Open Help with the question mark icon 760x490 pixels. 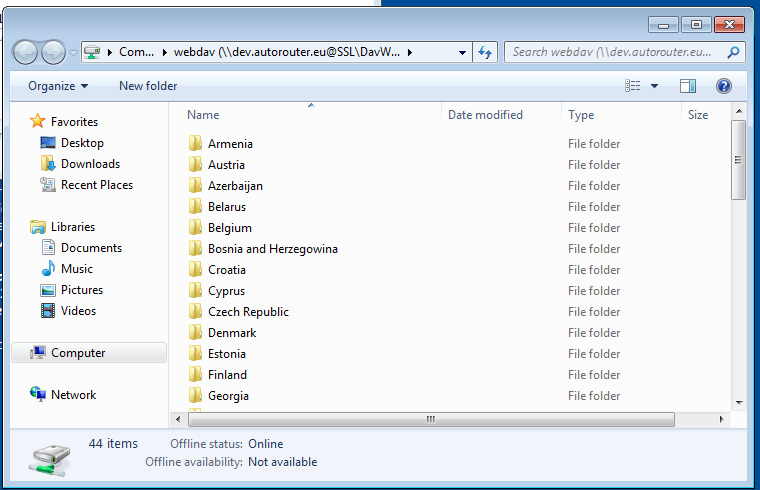(x=724, y=86)
